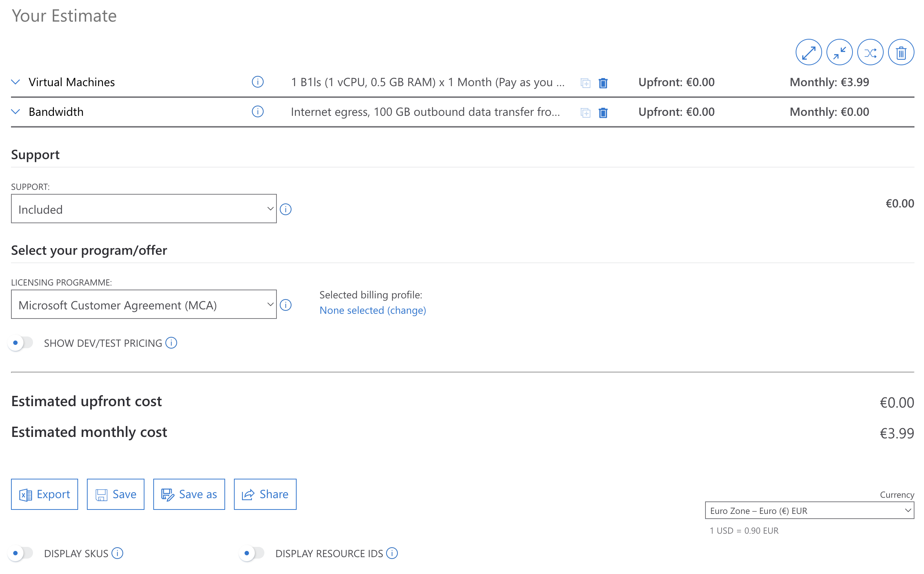Viewport: 924px width, 574px height.
Task: Click the collapse all circular icon
Action: pyautogui.click(x=839, y=52)
